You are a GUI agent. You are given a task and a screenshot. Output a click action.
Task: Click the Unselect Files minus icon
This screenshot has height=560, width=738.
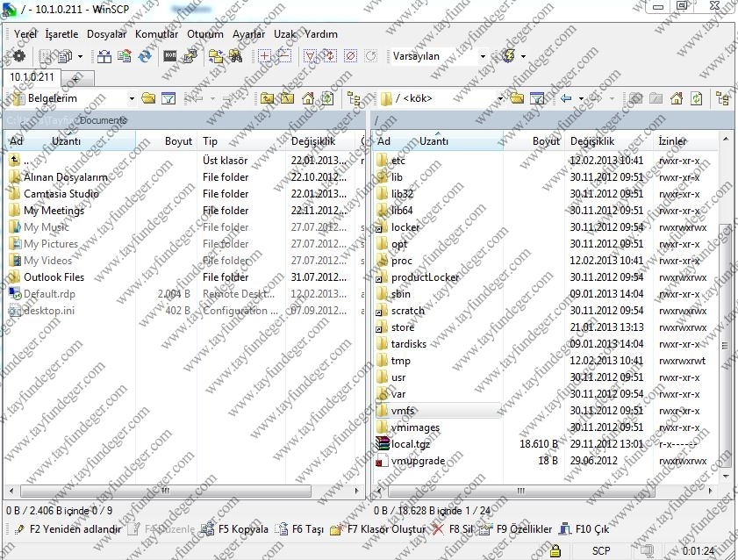pos(284,56)
